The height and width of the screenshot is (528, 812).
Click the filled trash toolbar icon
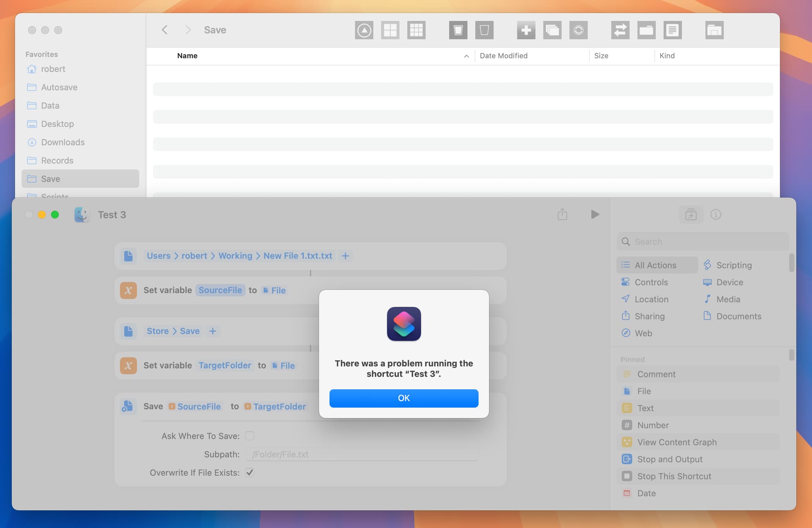(x=458, y=30)
